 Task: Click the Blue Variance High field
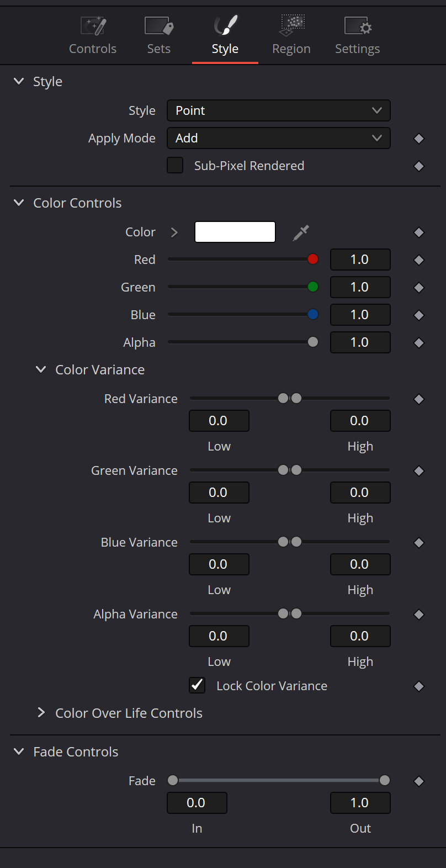(x=360, y=564)
